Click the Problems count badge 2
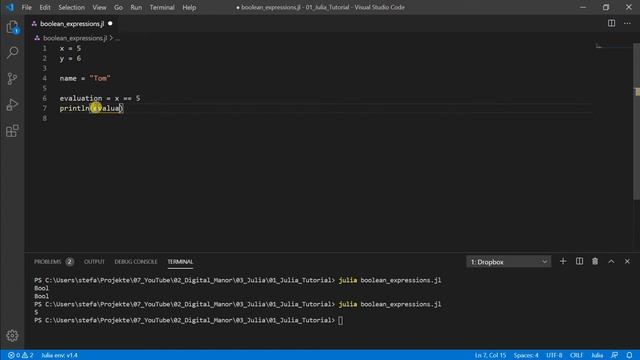 [69, 262]
